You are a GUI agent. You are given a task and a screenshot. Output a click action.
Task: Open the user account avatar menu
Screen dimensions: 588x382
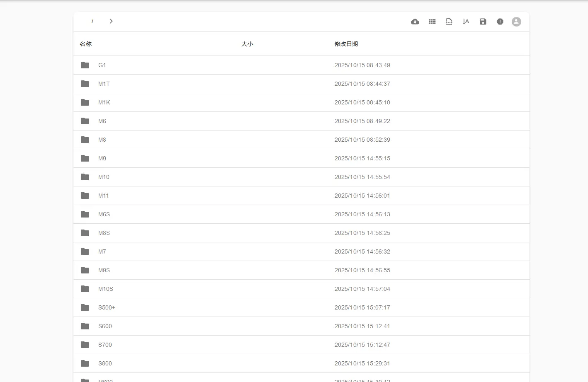tap(516, 21)
